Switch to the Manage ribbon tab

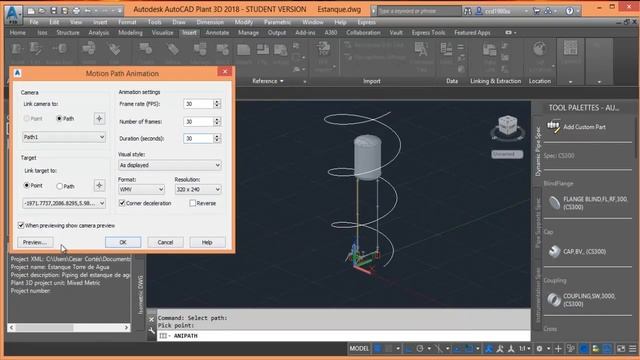click(x=249, y=33)
